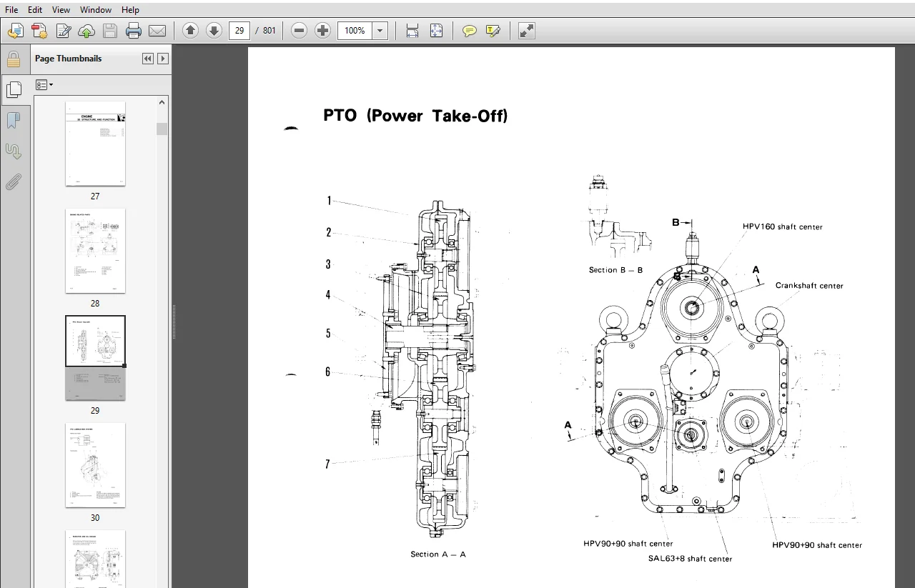915x588 pixels.
Task: Select the Add sticky note tool
Action: coord(470,31)
